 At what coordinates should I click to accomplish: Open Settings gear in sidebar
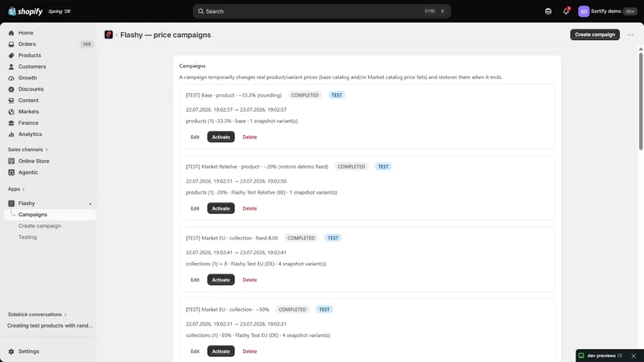pos(11,352)
